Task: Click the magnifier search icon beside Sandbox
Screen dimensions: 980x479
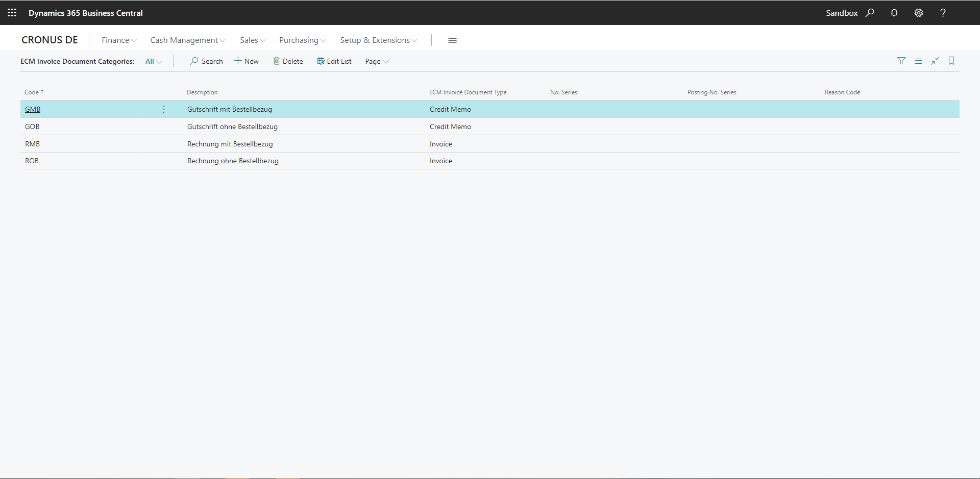Action: coord(870,13)
